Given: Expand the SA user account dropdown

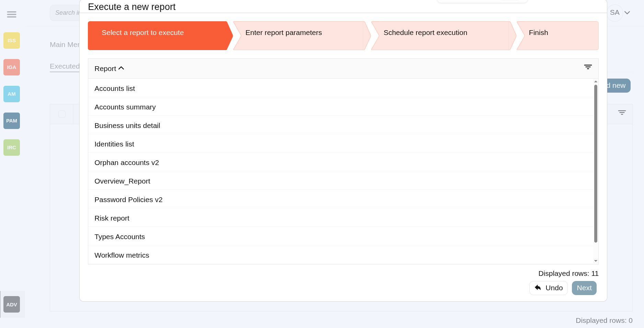Looking at the screenshot, I should [x=627, y=13].
